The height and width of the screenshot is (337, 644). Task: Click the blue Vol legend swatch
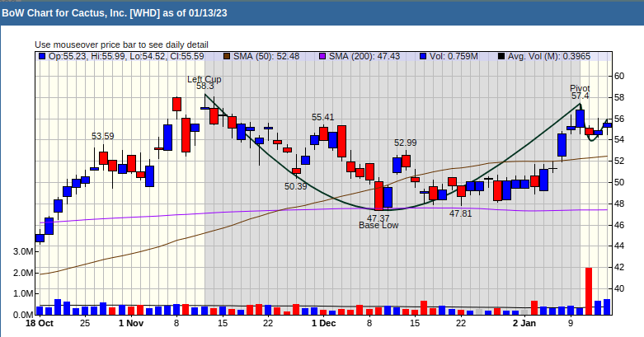pyautogui.click(x=423, y=56)
